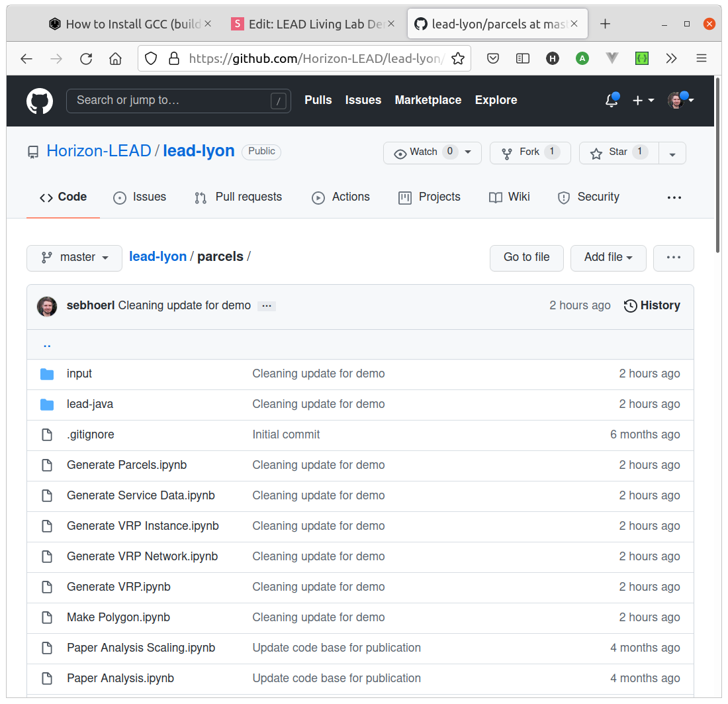Open Issues in GitHub header
The image size is (728, 704).
click(363, 100)
